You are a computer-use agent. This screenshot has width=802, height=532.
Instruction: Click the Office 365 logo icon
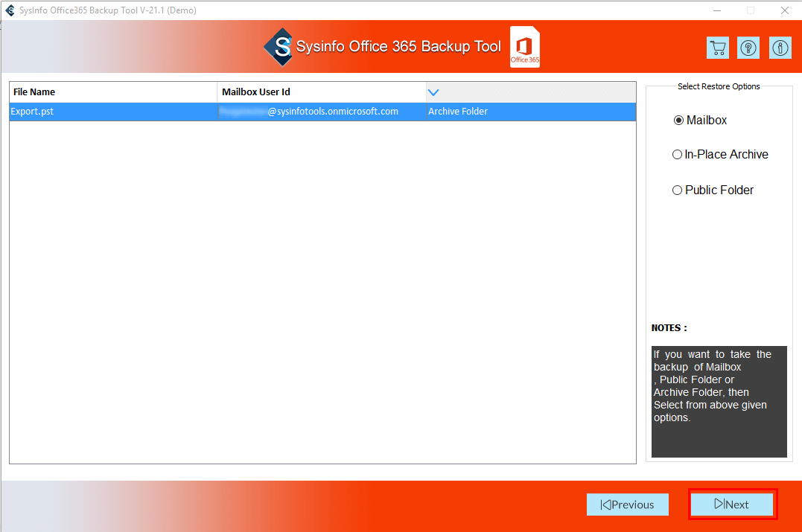click(525, 47)
